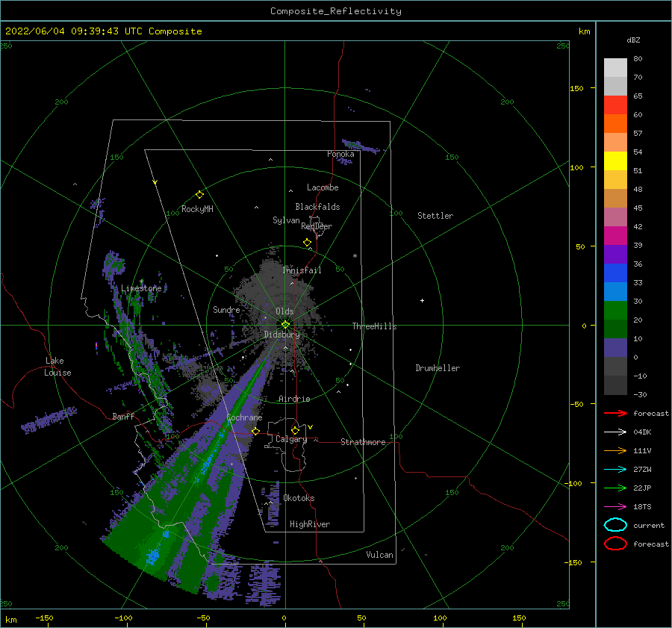672x628 pixels.
Task: Click the magenta swatch in dBZ scale
Action: (615, 235)
